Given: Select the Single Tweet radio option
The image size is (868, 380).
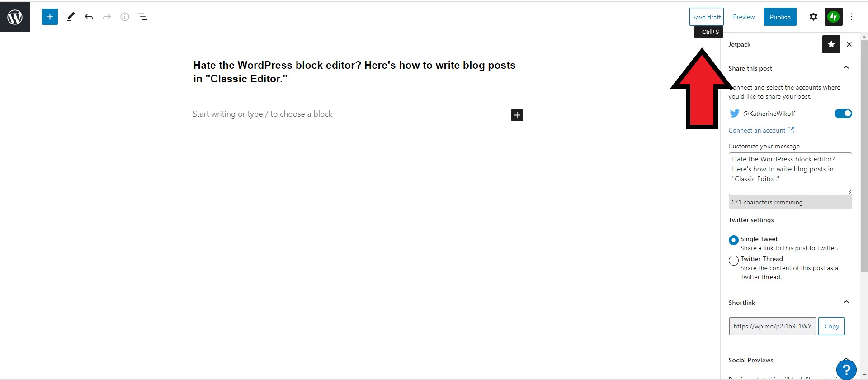Looking at the screenshot, I should [733, 240].
